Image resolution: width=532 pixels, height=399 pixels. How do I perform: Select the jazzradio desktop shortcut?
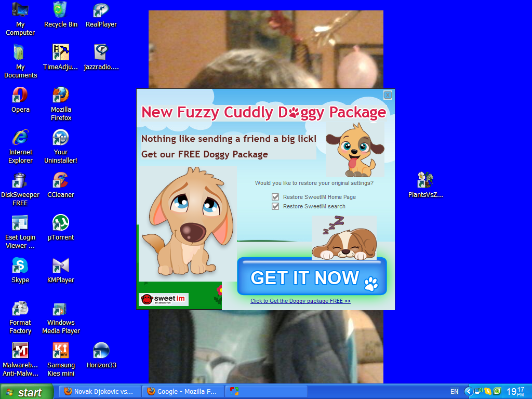pyautogui.click(x=101, y=57)
